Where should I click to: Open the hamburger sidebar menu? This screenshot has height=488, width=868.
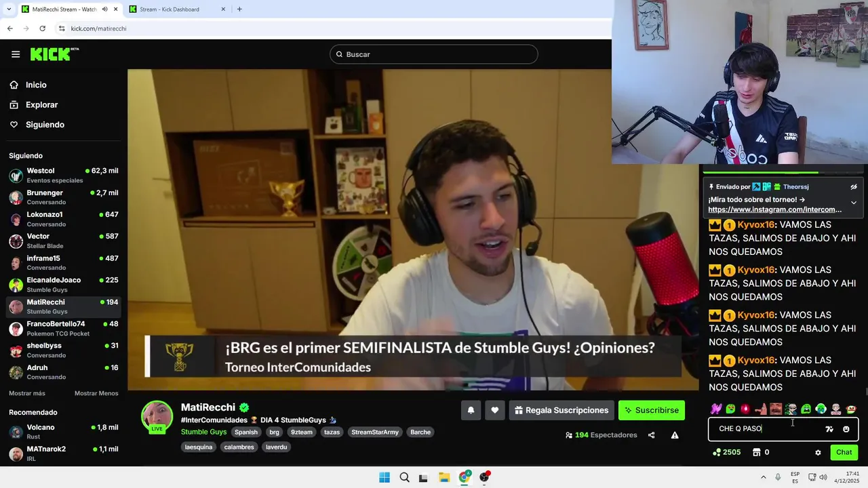[x=16, y=54]
